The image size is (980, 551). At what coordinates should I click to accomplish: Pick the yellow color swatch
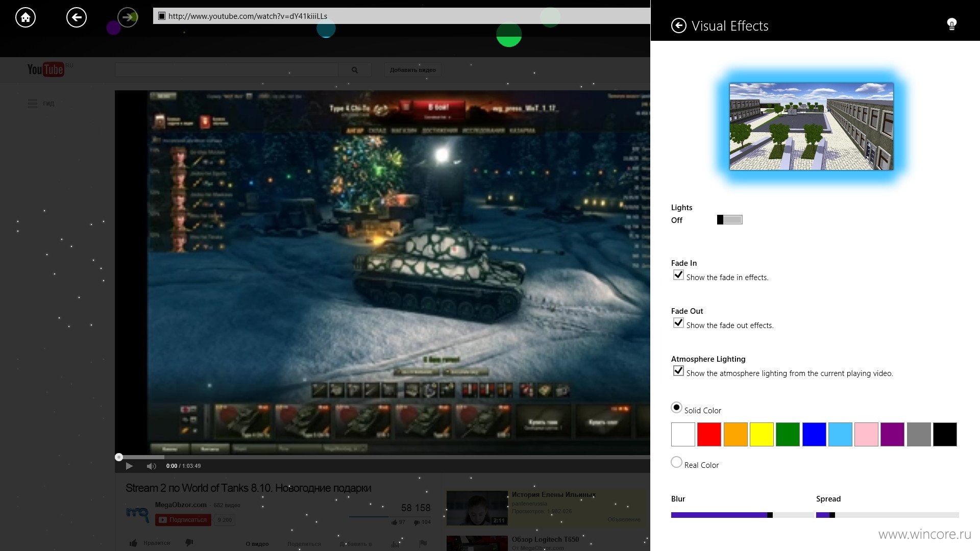762,435
